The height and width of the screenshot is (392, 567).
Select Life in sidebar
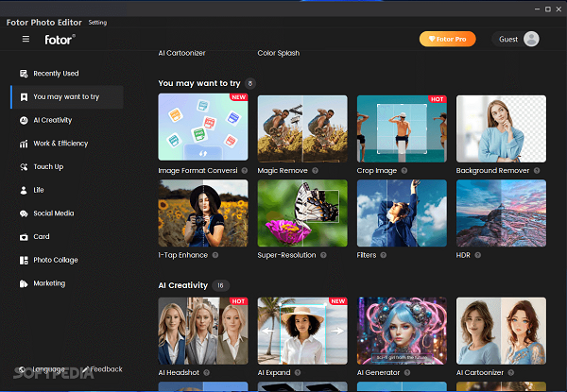pyautogui.click(x=67, y=191)
